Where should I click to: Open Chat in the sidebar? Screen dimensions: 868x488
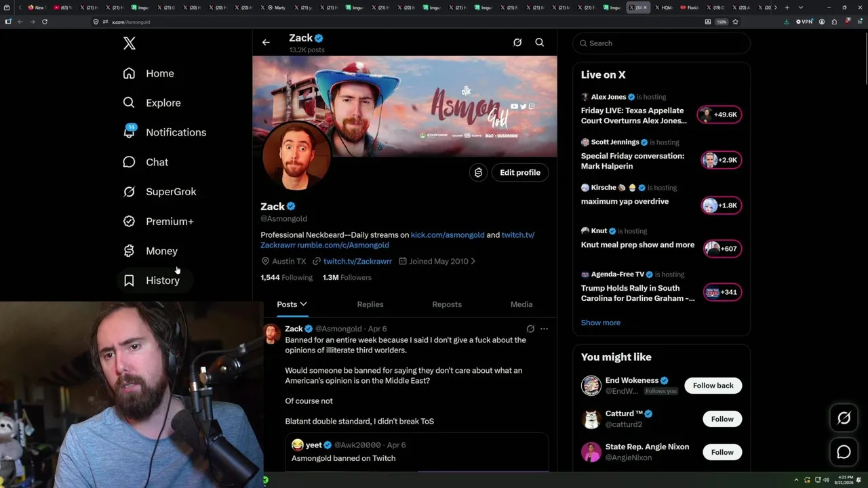[145, 162]
